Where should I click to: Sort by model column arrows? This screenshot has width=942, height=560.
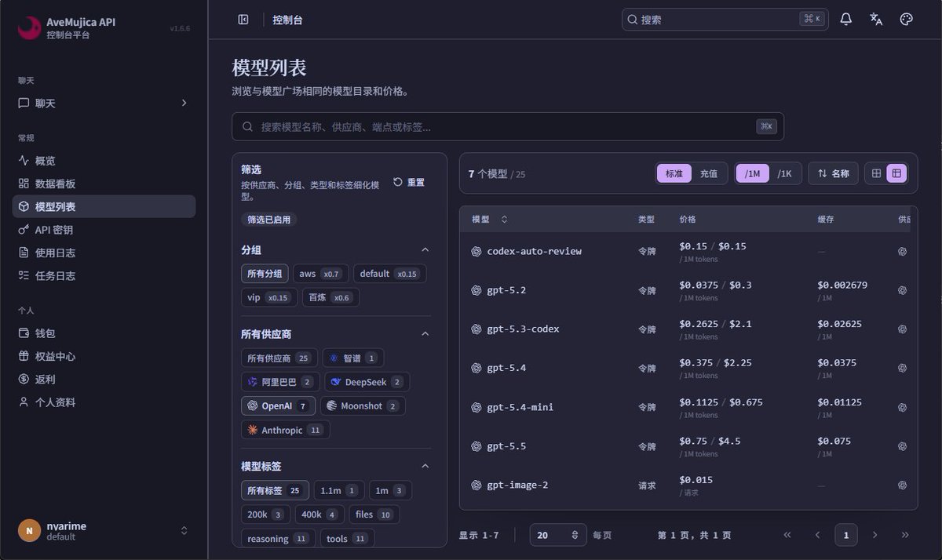[504, 220]
